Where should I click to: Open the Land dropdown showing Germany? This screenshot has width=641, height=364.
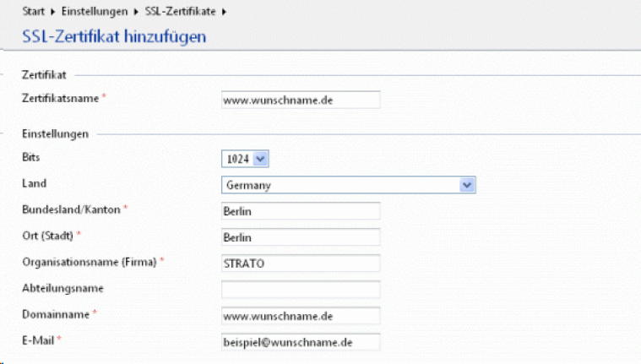(x=348, y=185)
